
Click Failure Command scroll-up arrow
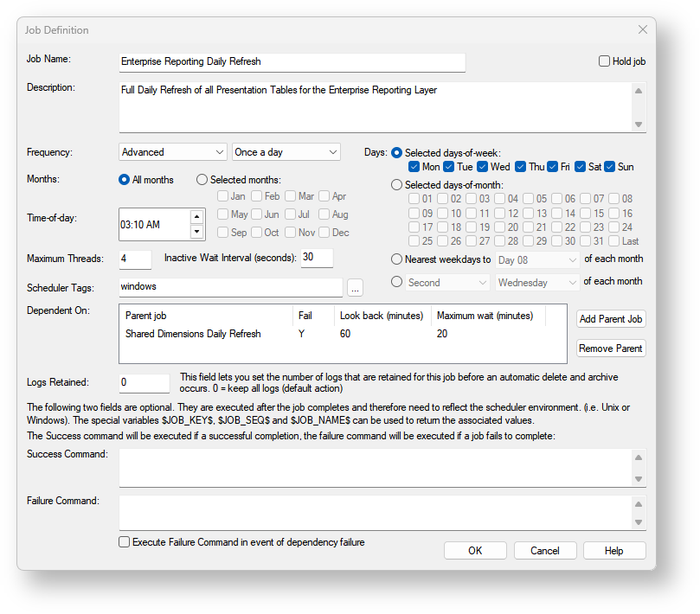(639, 504)
